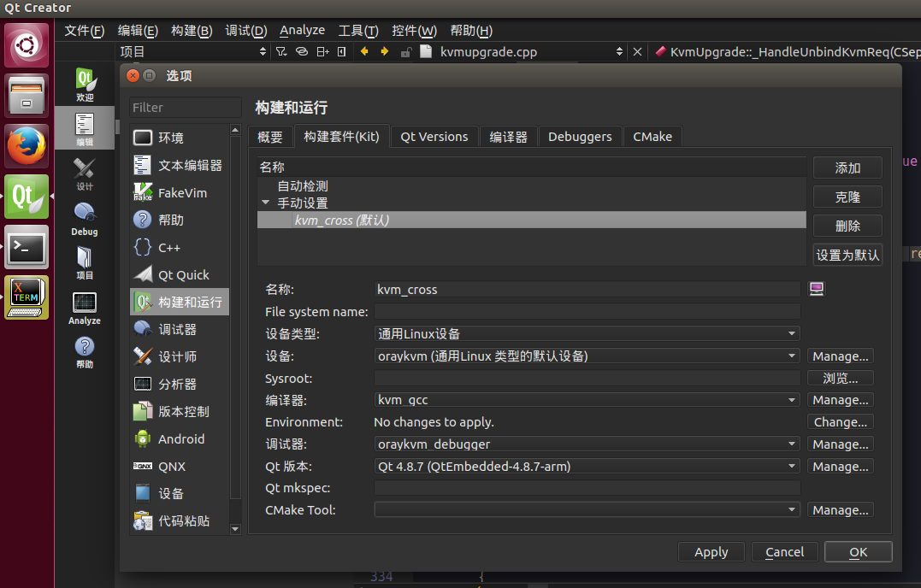
Task: Select 分析器 options category
Action: point(179,385)
